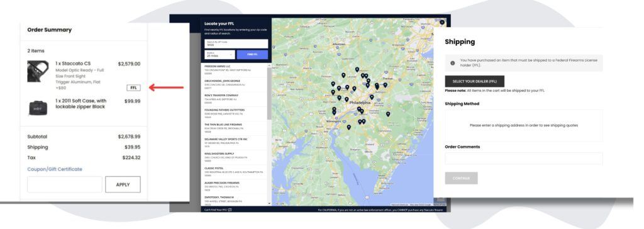Viewport: 644px width, 229px height.
Task: Click the 2011 Soft Case thumbnail image
Action: pos(38,108)
